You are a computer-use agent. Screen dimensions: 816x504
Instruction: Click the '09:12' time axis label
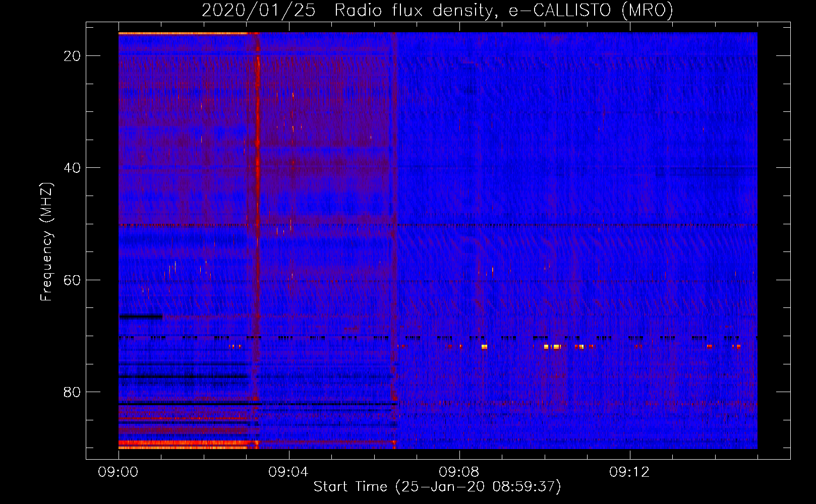[629, 472]
